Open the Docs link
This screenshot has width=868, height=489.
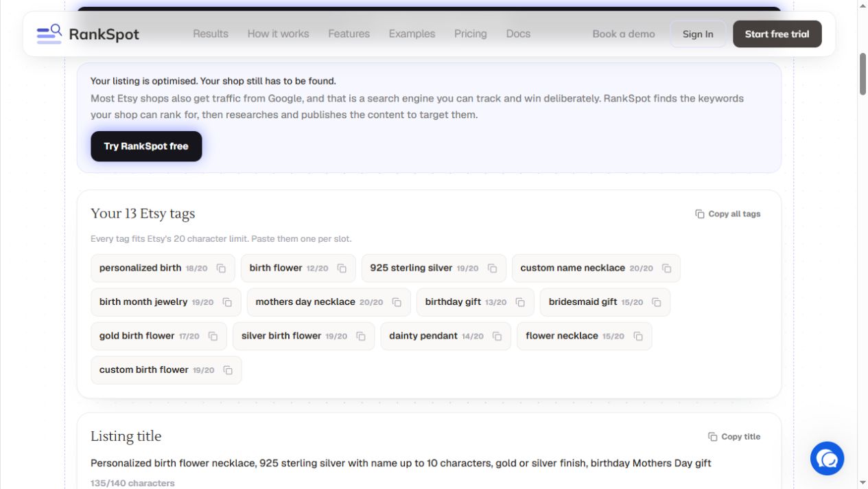pos(518,34)
